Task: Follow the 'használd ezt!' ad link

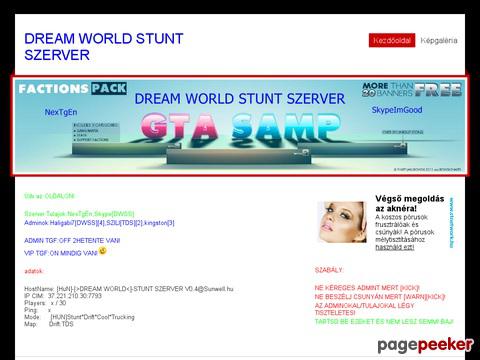Action: click(395, 247)
